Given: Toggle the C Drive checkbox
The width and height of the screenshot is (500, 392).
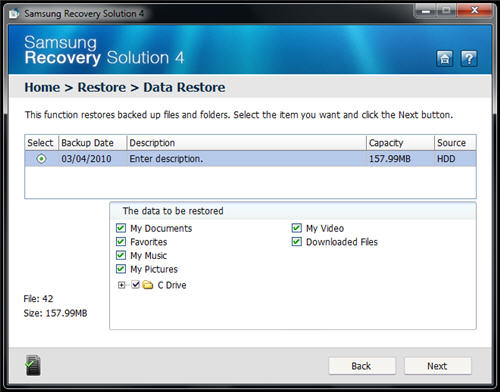Looking at the screenshot, I should click(x=135, y=285).
